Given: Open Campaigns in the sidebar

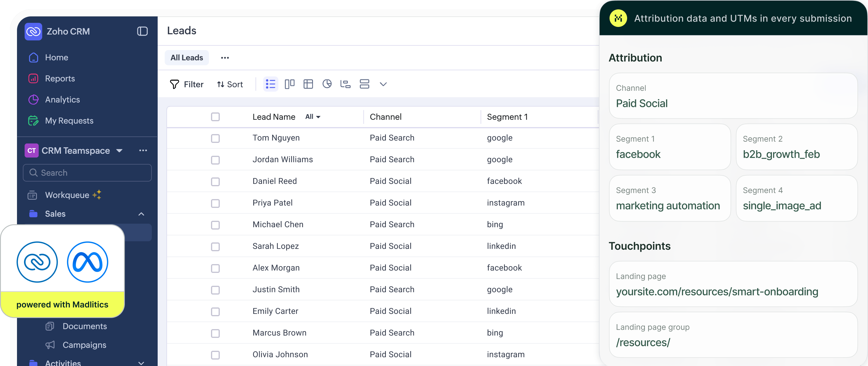Looking at the screenshot, I should (x=84, y=345).
